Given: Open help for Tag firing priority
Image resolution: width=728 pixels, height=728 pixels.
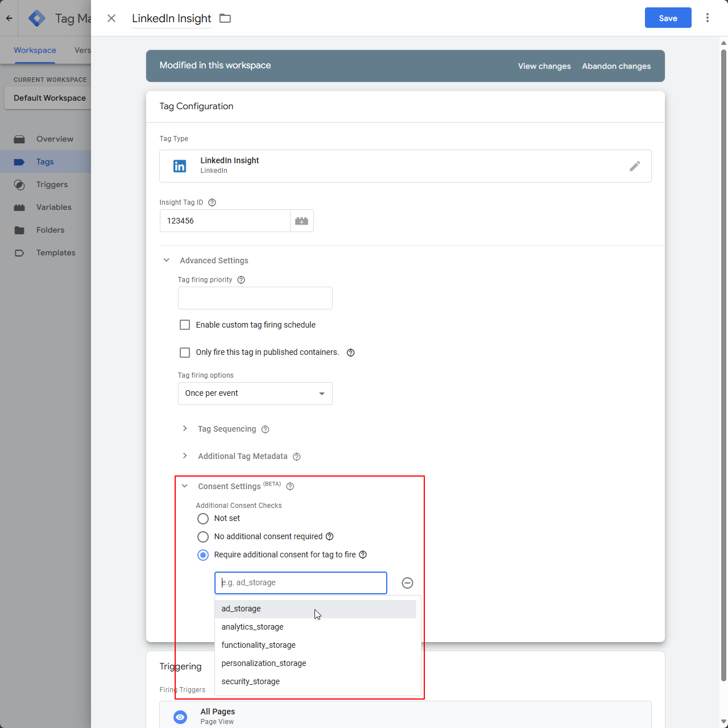Looking at the screenshot, I should [241, 280].
